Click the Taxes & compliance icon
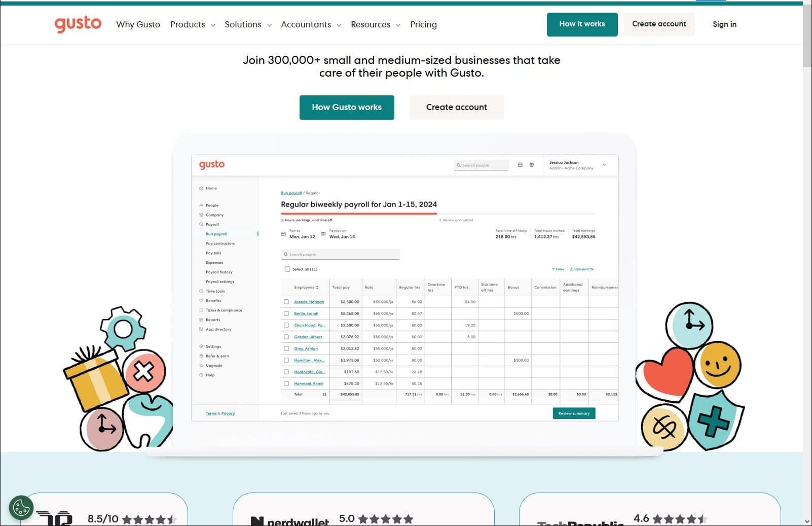The width and height of the screenshot is (812, 526). (x=201, y=310)
